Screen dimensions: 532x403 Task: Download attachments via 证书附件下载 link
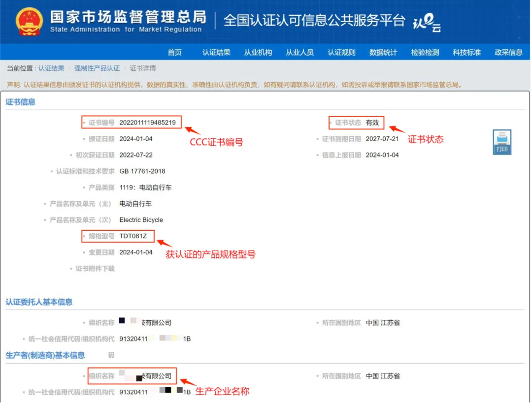pyautogui.click(x=94, y=269)
